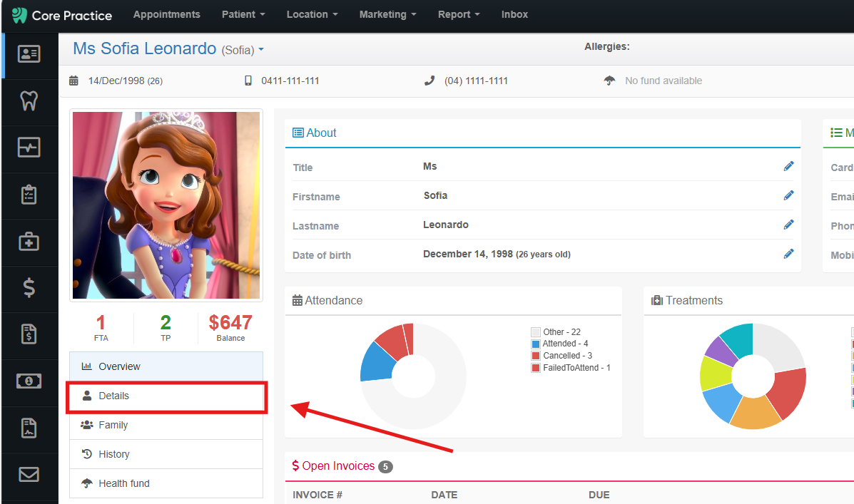Click the health fund umbrella icon in header
The image size is (854, 504).
[x=609, y=81]
